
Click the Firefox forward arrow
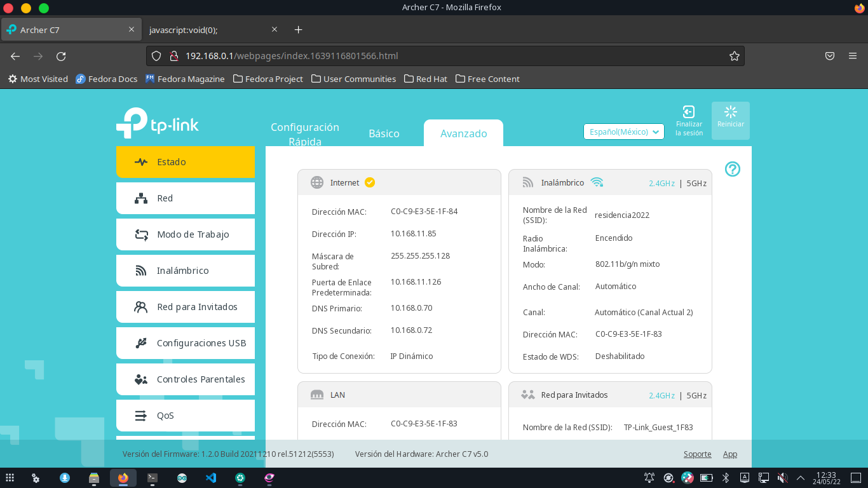(x=38, y=56)
